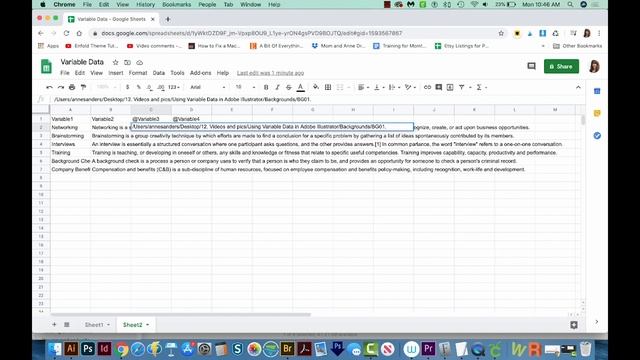Open the vertical align dropdown

(x=379, y=87)
